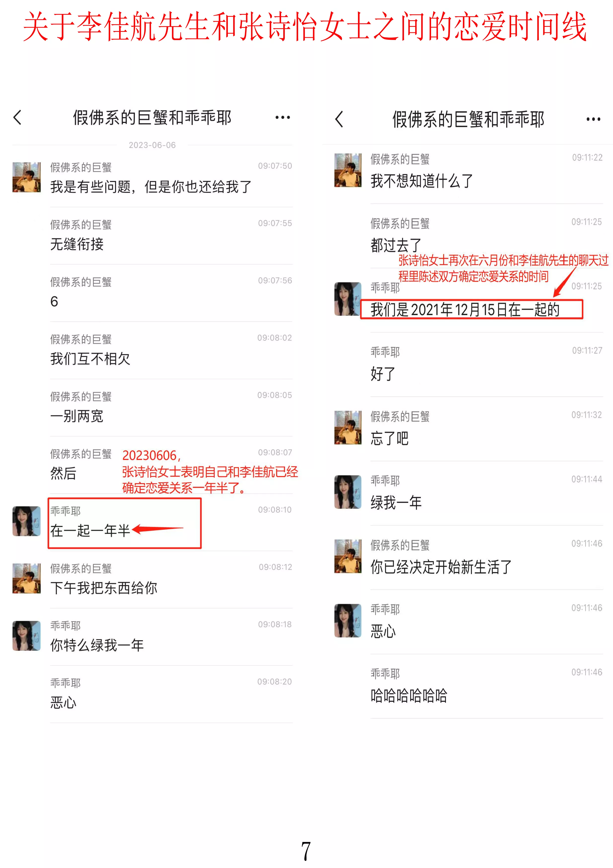
Task: Tap female avatar next to 你特么绿我一年
Action: (x=27, y=636)
